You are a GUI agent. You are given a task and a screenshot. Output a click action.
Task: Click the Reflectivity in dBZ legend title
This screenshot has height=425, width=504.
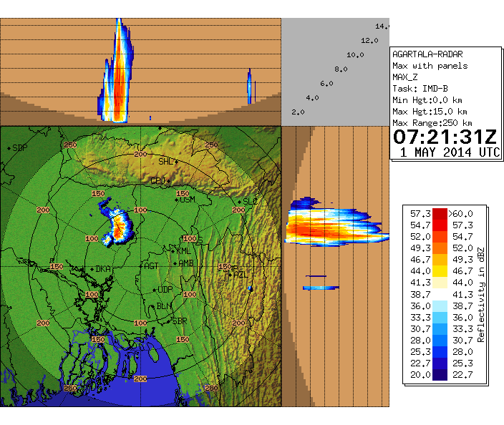481,295
